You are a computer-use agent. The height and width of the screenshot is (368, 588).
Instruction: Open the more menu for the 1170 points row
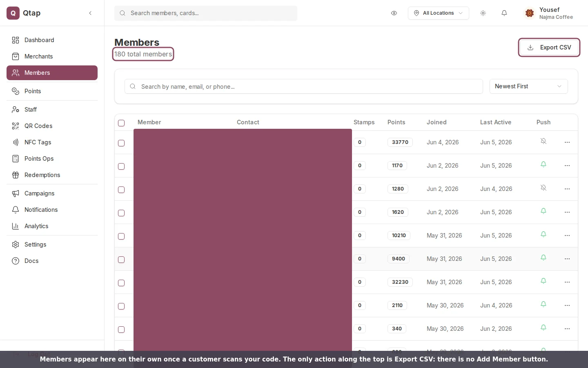567,166
